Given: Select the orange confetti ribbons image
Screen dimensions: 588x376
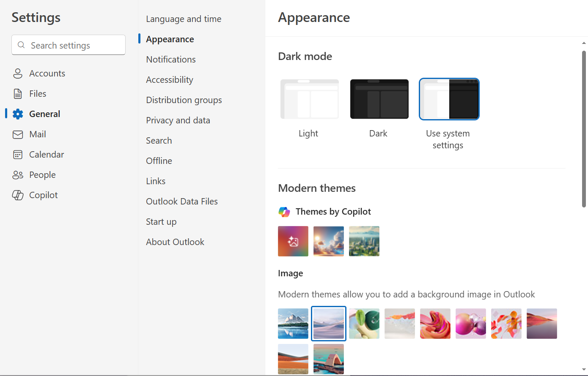Looking at the screenshot, I should [506, 324].
